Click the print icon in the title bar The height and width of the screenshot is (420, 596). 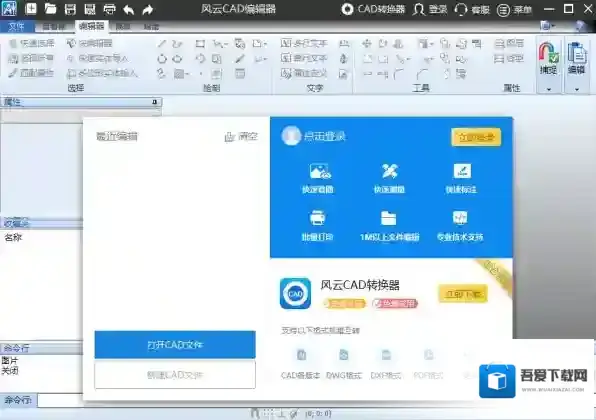pyautogui.click(x=109, y=9)
